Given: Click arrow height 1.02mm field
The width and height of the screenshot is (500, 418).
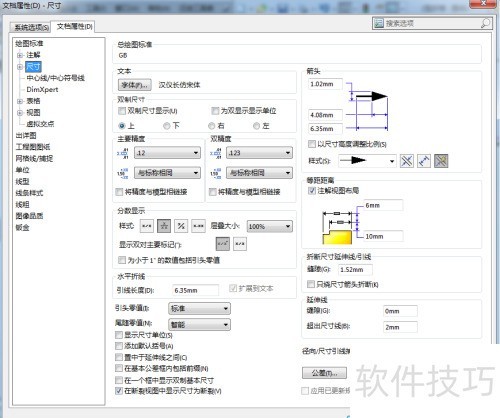Looking at the screenshot, I should pyautogui.click(x=325, y=84).
